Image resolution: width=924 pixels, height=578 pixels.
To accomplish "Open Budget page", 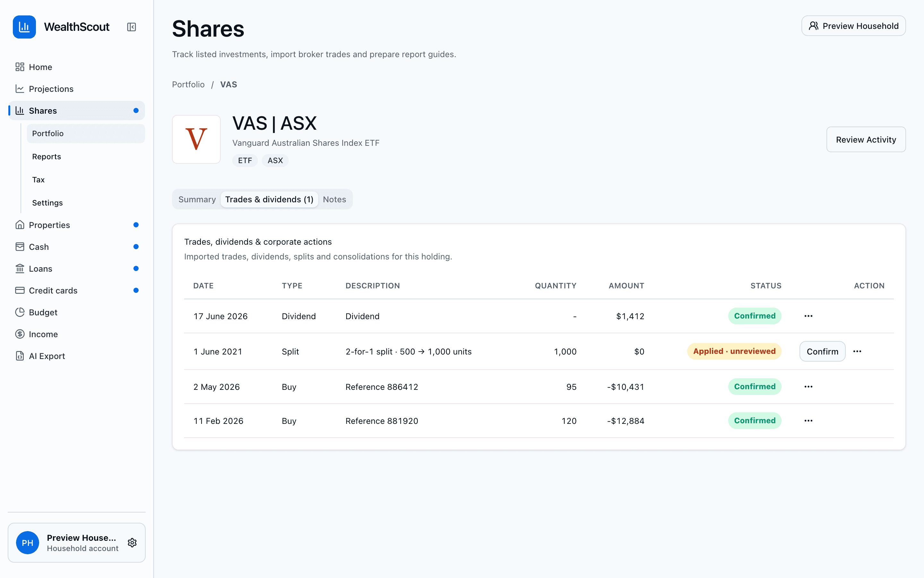I will coord(76,312).
